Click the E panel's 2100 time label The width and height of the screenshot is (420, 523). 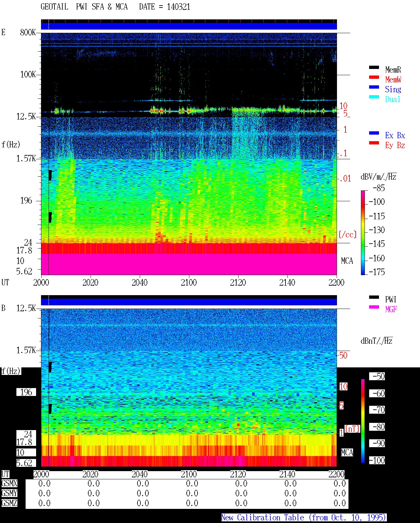pyautogui.click(x=189, y=282)
